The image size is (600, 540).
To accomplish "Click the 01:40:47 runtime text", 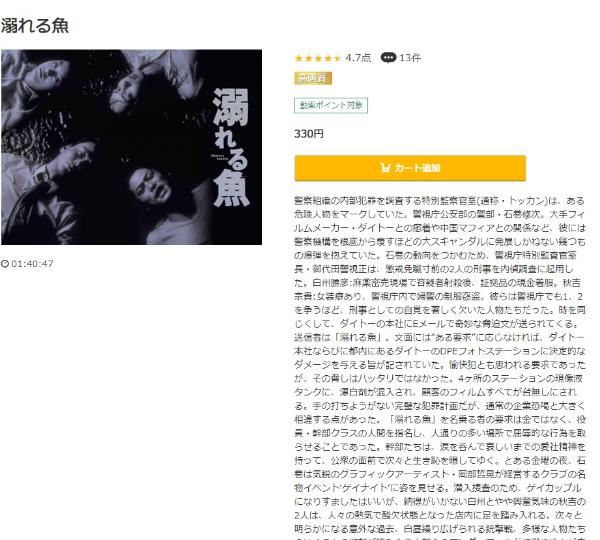I will [x=33, y=264].
